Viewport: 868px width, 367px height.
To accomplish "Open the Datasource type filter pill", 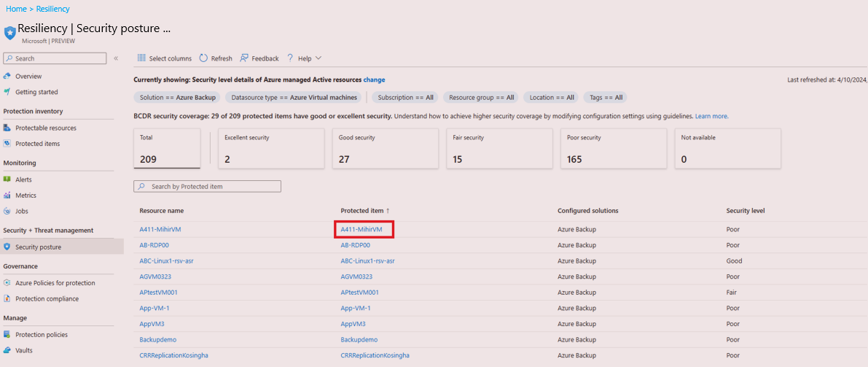I will (x=294, y=97).
